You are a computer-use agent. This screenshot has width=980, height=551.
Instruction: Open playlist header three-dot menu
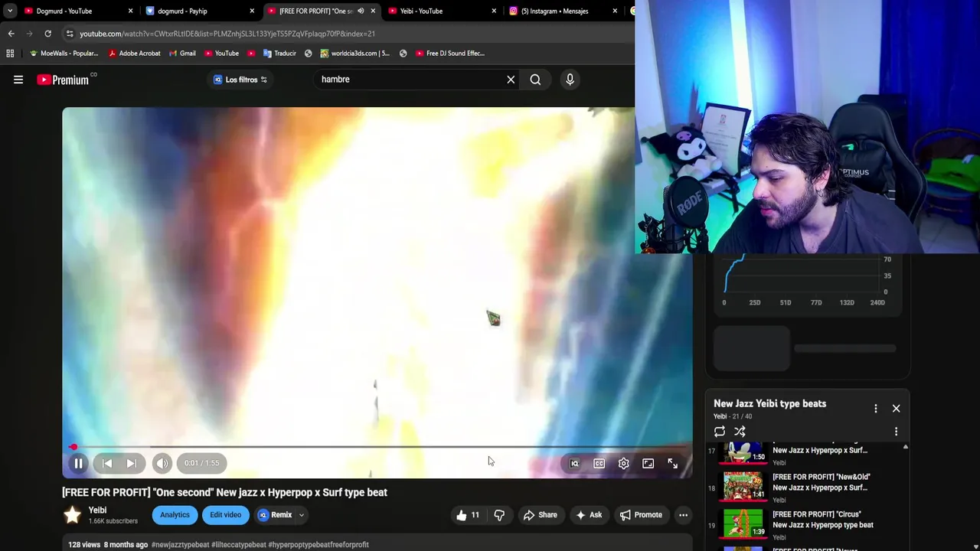click(876, 409)
